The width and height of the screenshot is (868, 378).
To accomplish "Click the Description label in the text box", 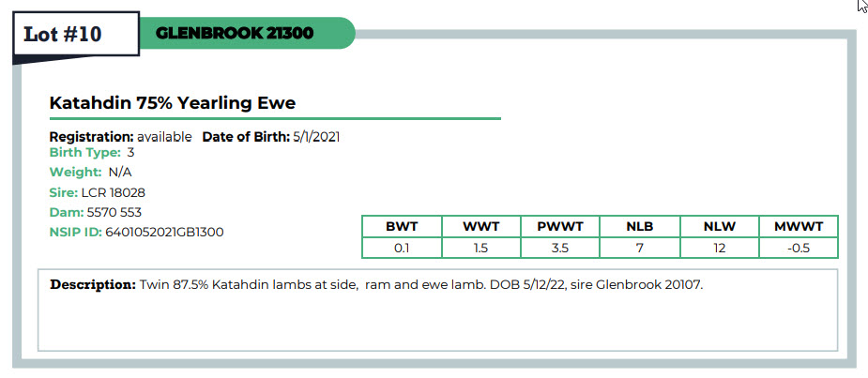I will (93, 285).
